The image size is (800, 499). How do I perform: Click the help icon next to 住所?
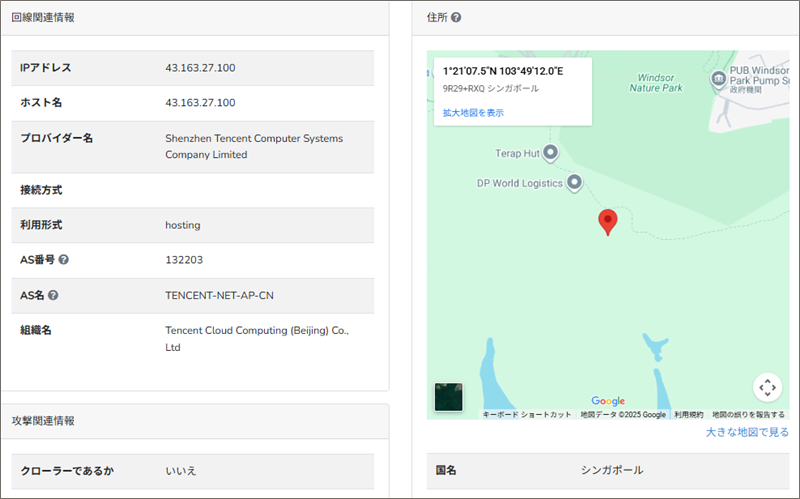click(456, 18)
